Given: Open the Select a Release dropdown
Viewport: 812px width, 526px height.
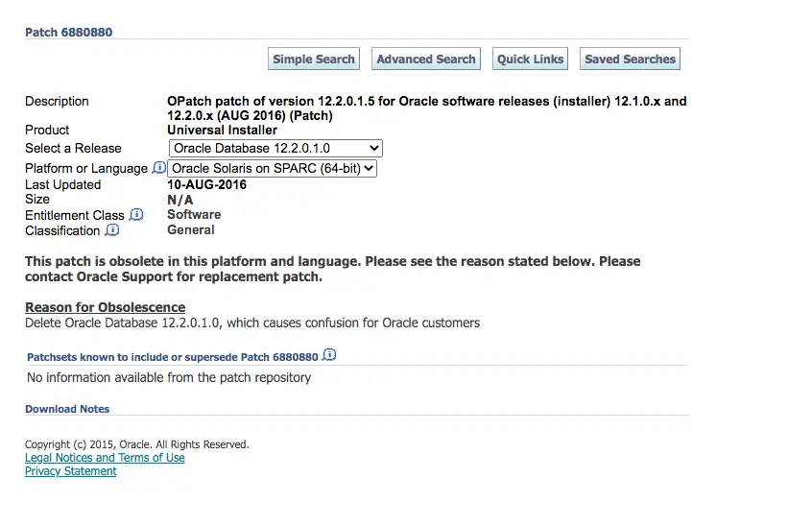Looking at the screenshot, I should [275, 148].
